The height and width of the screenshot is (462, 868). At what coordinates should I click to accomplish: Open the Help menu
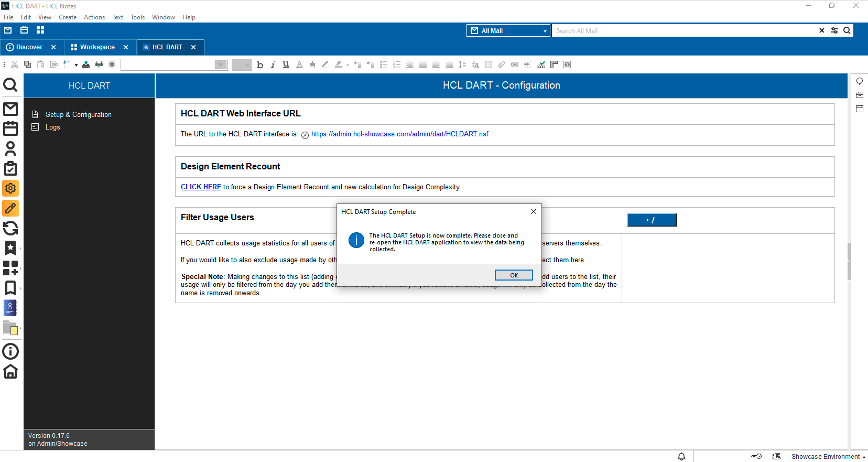click(189, 17)
